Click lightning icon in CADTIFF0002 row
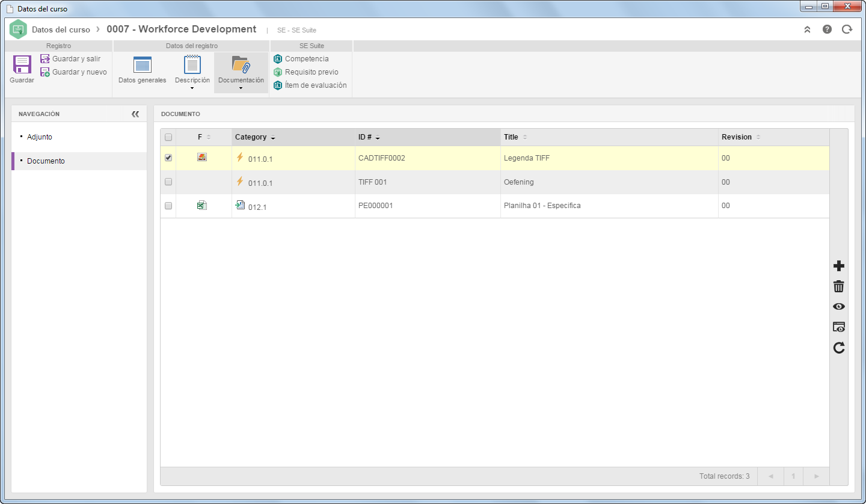 240,158
